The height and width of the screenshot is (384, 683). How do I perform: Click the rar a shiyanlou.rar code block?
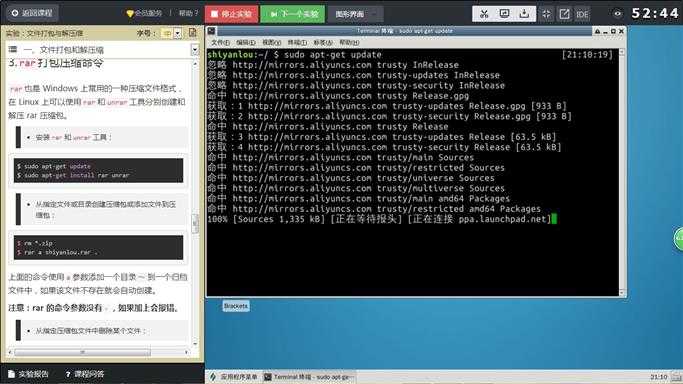(98, 247)
